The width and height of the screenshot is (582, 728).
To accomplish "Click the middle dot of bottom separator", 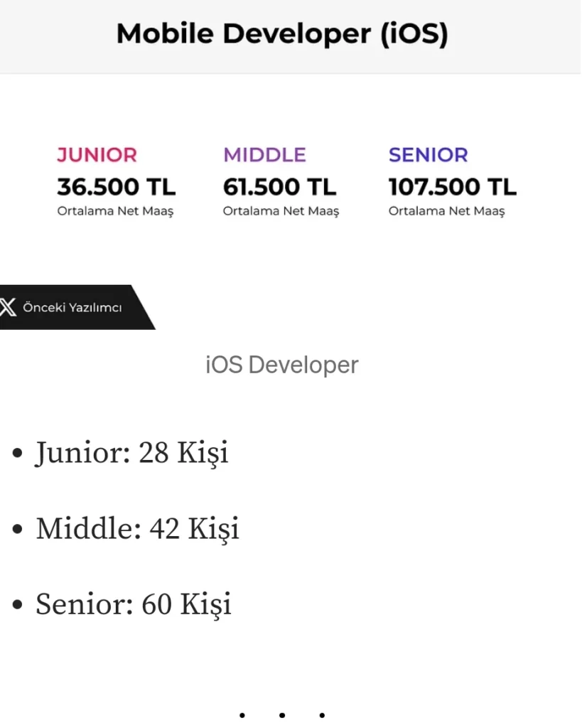I will (x=282, y=715).
